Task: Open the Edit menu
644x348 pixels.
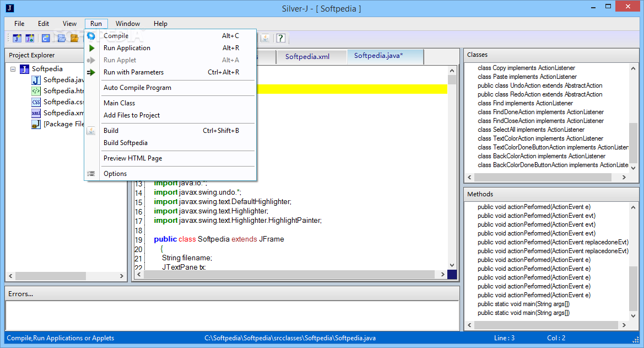Action: 44,24
